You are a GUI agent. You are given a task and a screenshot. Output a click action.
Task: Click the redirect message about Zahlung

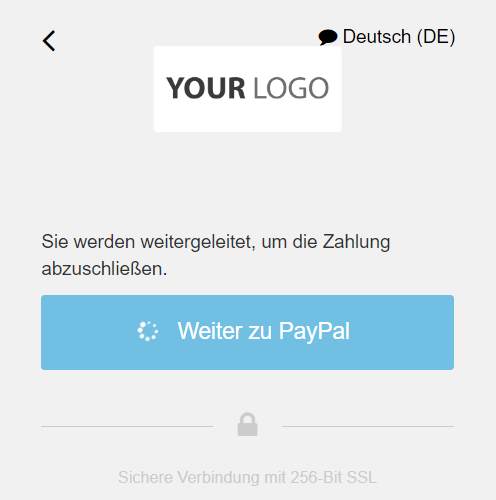pyautogui.click(x=216, y=255)
